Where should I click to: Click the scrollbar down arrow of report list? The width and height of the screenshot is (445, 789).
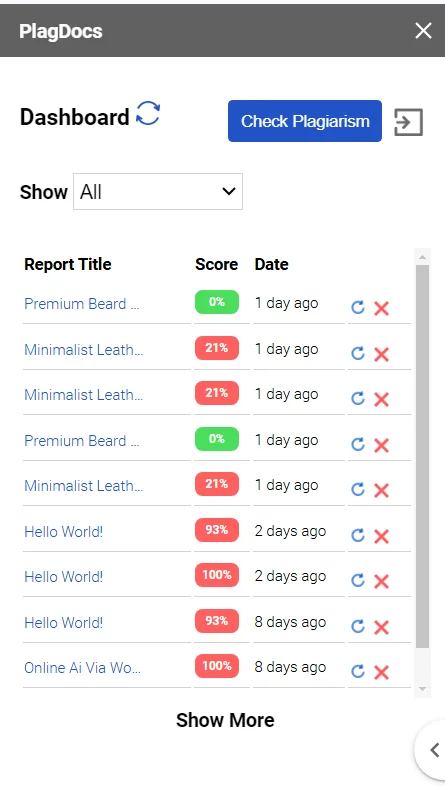(422, 689)
